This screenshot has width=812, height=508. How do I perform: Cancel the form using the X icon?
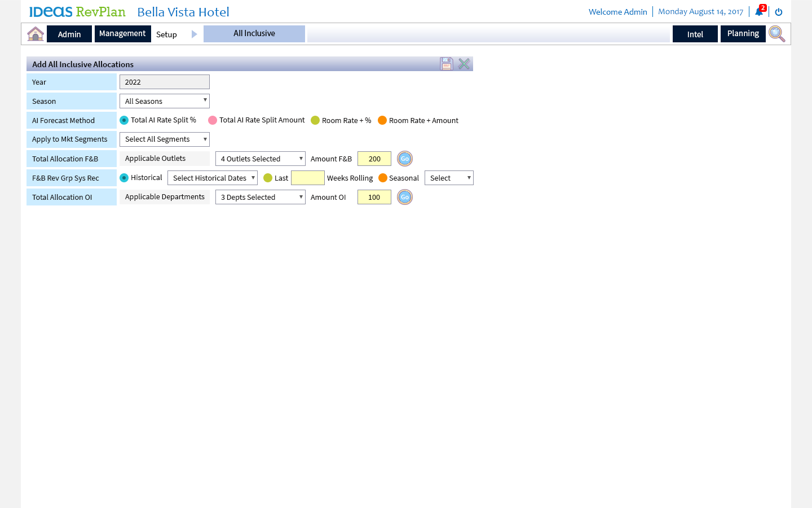coord(464,64)
